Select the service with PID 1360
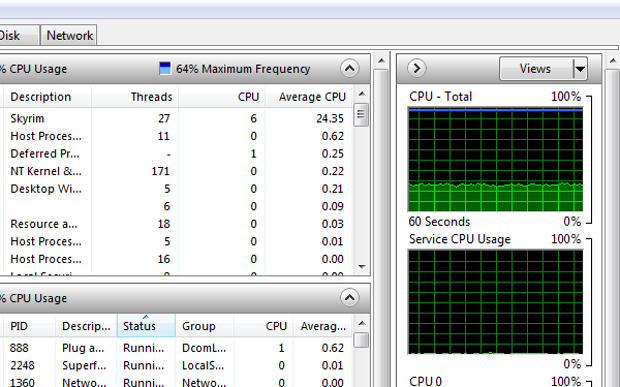Screen dimensions: 620x387 click(176, 382)
